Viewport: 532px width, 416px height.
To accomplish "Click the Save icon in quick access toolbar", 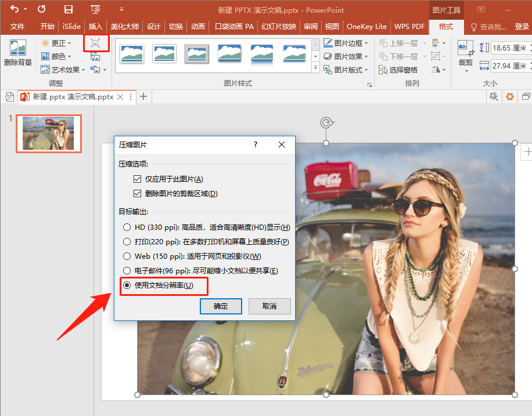I will [69, 10].
